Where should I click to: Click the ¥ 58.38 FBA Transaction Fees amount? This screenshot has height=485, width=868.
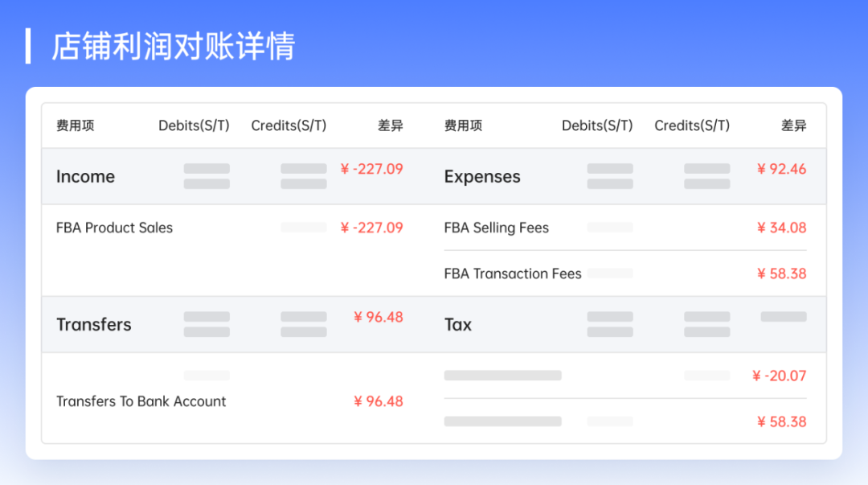781,273
